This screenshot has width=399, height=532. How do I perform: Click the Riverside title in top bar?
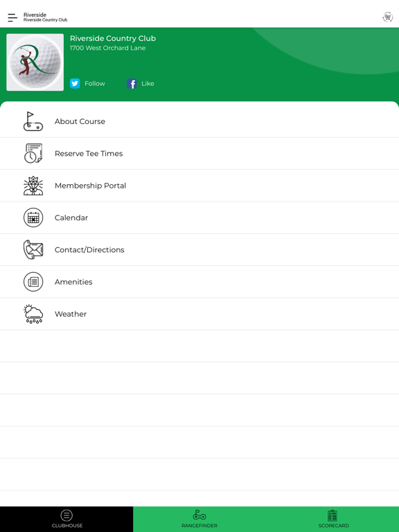pos(35,15)
